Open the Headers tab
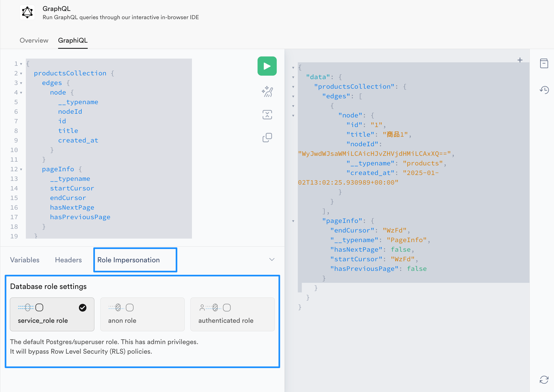Screen dimensions: 554x392 [69, 260]
